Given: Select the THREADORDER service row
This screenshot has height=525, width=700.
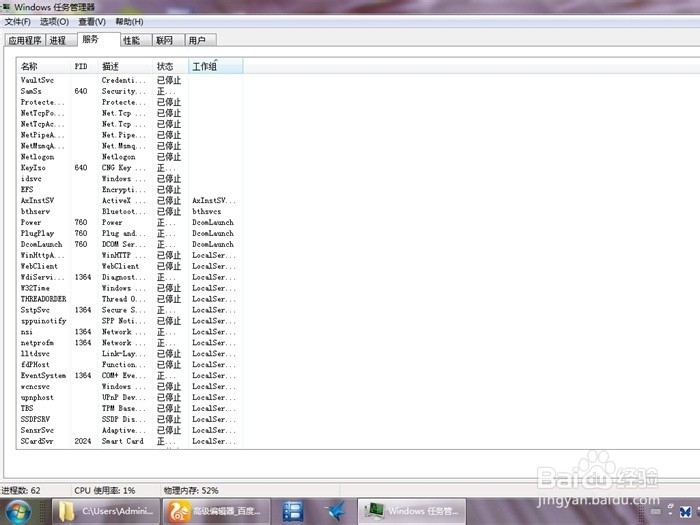Looking at the screenshot, I should tap(130, 299).
